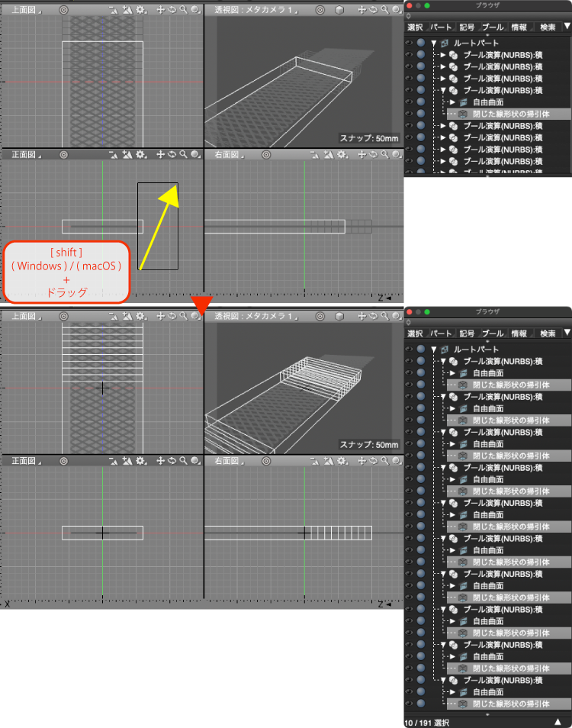Toggle eye visibility of ルートパート in upper browser
Image resolution: width=572 pixels, height=728 pixels.
409,43
